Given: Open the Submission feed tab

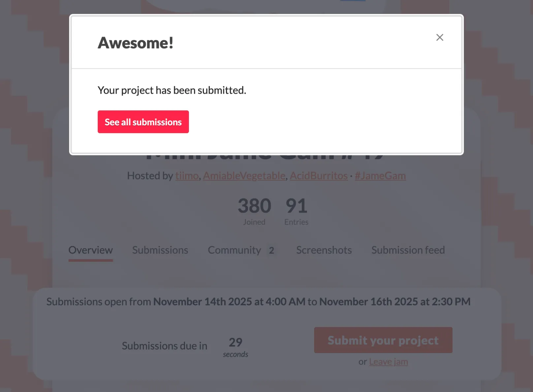Looking at the screenshot, I should [x=408, y=250].
